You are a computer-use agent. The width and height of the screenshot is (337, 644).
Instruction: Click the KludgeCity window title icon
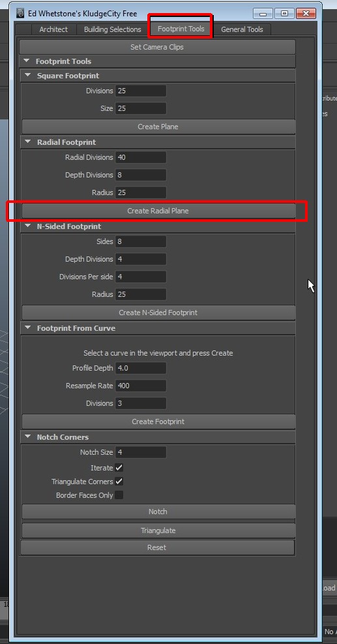[x=20, y=14]
